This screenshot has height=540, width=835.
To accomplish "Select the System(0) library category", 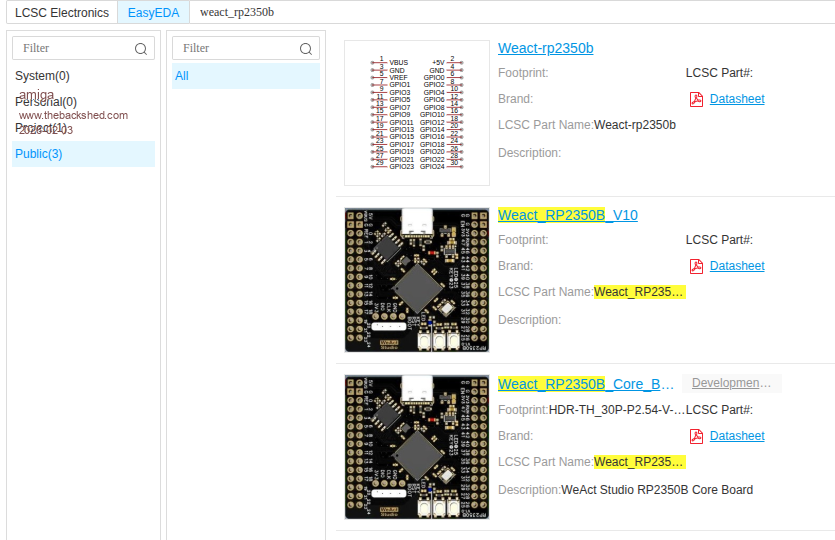I will [42, 76].
